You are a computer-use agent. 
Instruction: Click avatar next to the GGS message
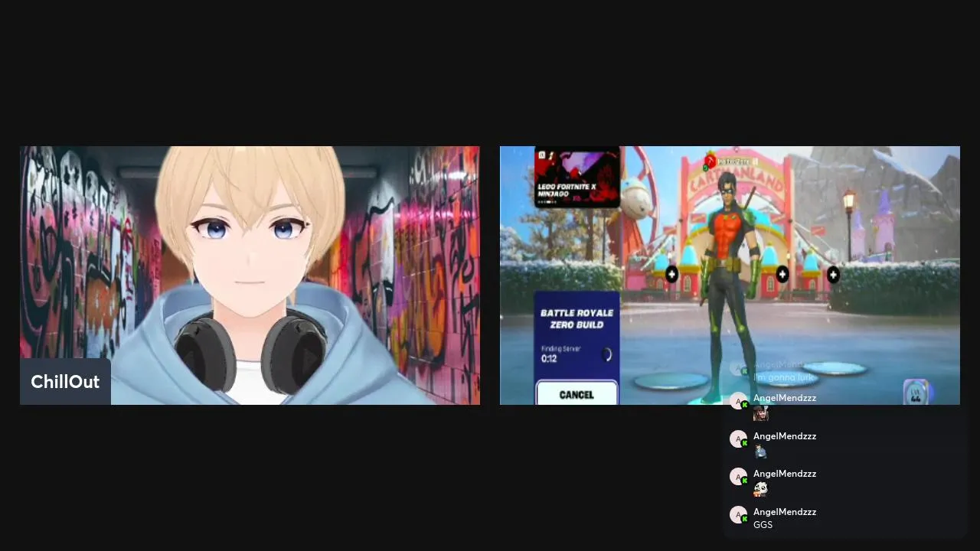738,515
